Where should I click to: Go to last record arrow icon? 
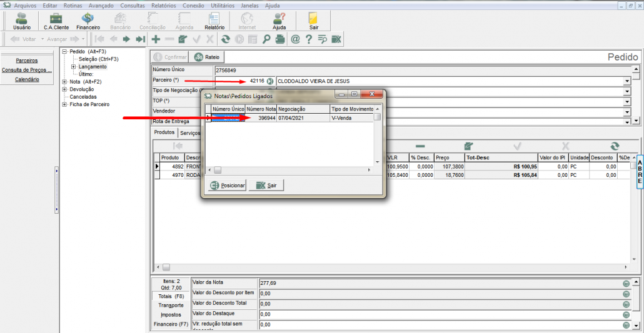pos(141,39)
